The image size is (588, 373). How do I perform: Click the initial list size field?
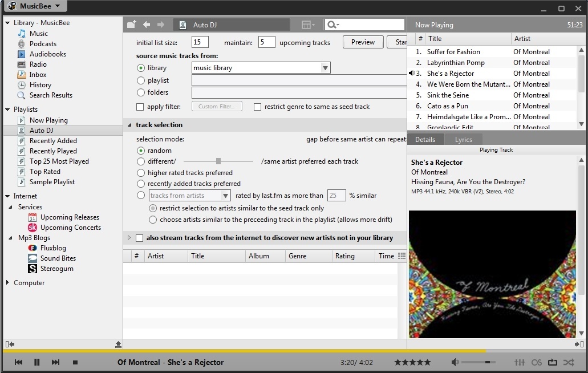pos(200,42)
